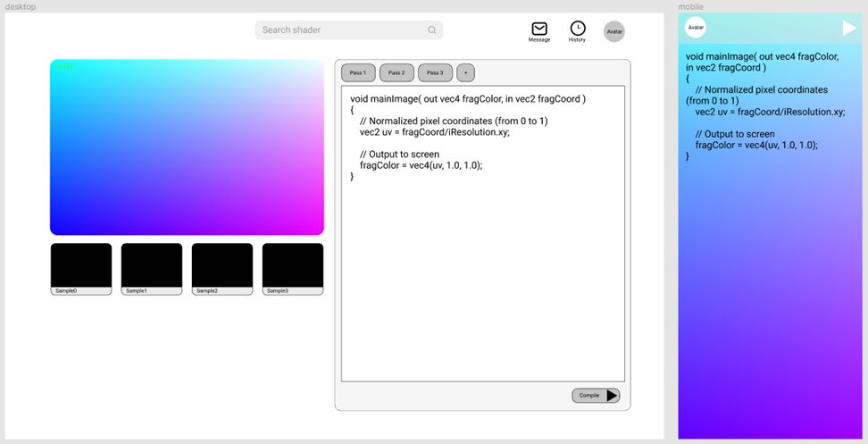868x444 pixels.
Task: Click the desktop '// Normalized pixel coordinates' comment
Action: [x=454, y=121]
